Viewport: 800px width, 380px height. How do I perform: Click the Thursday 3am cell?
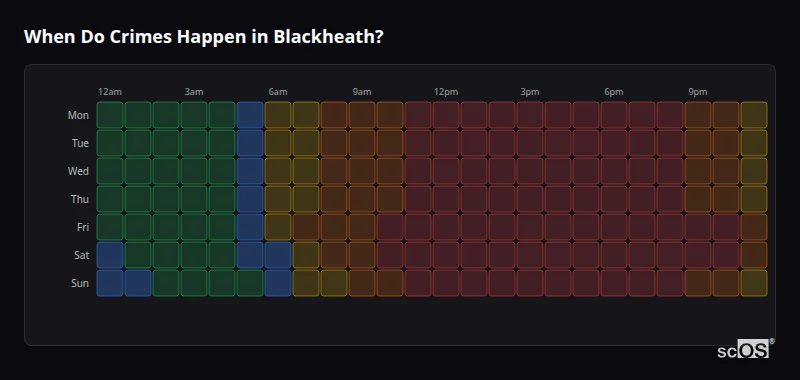click(194, 199)
